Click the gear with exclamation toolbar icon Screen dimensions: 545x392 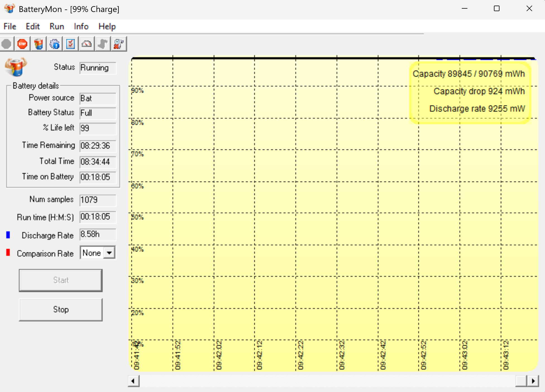coord(55,44)
